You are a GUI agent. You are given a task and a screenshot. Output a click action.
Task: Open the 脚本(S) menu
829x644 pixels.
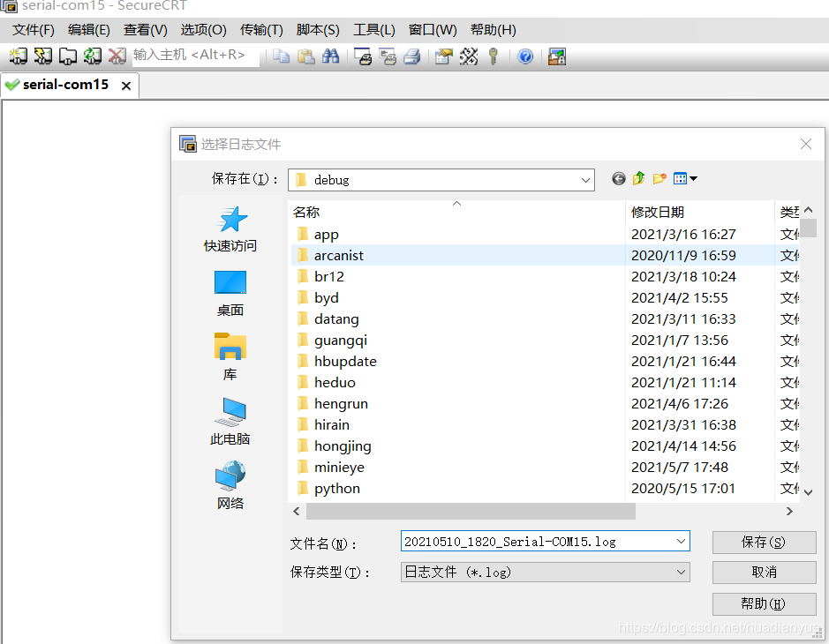(x=318, y=30)
